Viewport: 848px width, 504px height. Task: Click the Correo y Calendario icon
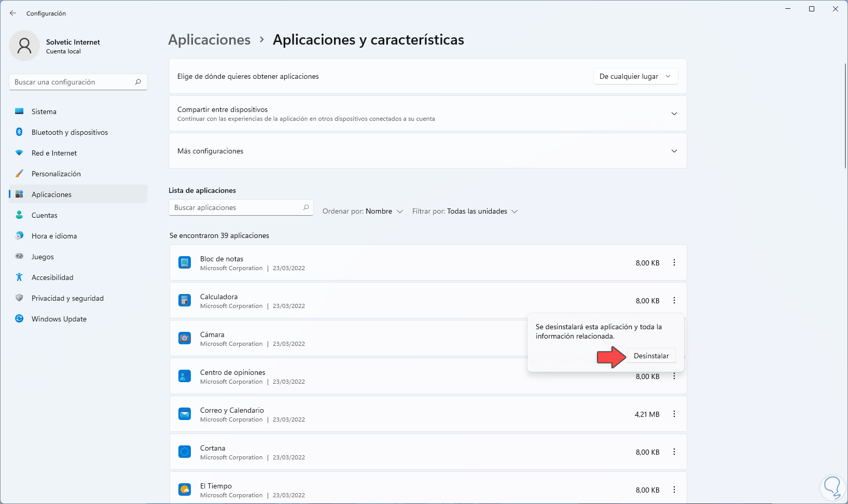tap(185, 414)
